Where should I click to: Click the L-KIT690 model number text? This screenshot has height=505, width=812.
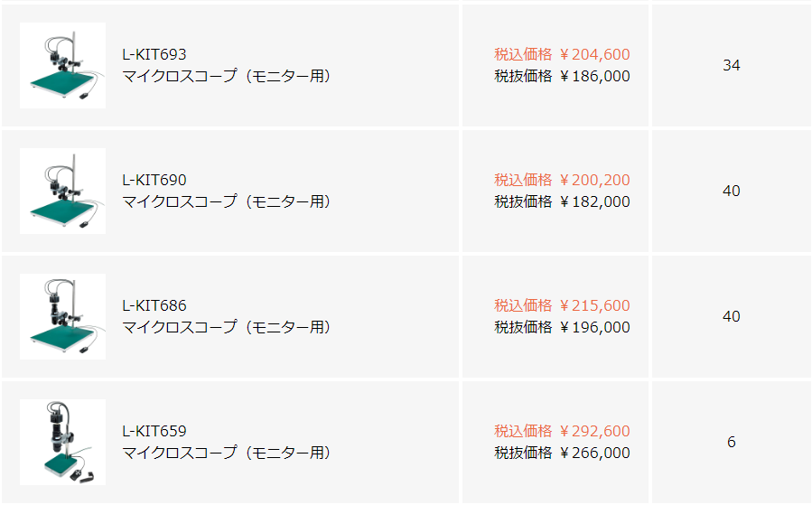(x=154, y=180)
